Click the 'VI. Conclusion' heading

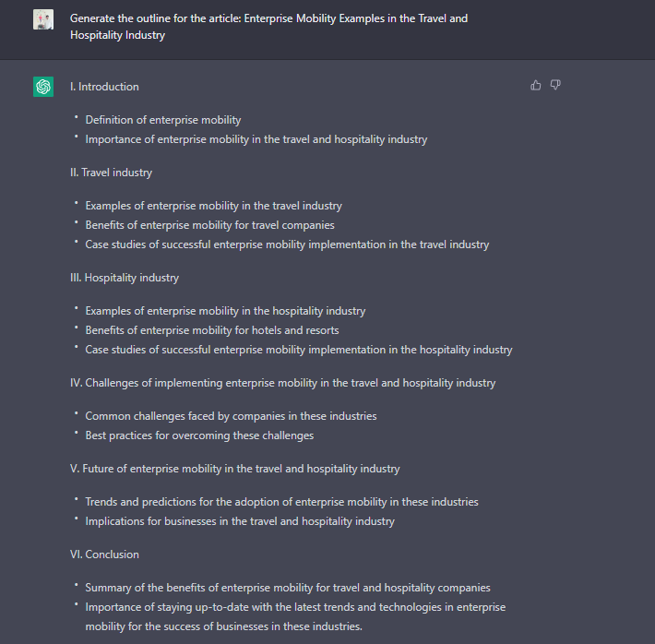[x=104, y=555]
